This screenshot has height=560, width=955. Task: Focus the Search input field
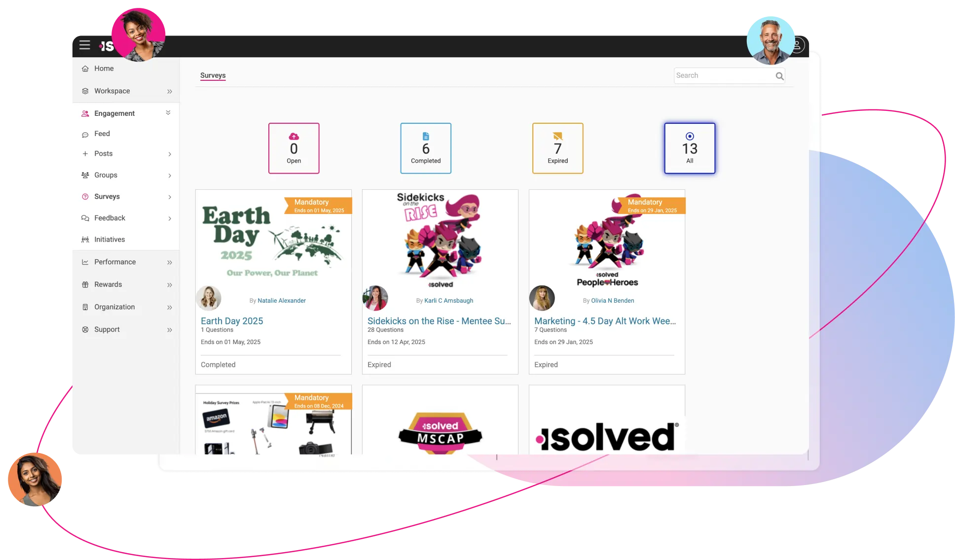(724, 75)
